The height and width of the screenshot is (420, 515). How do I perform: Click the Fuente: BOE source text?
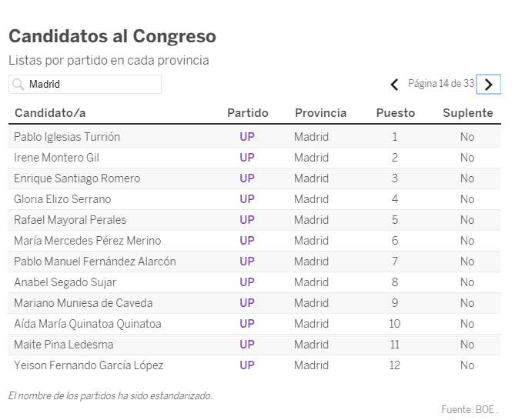(x=470, y=409)
